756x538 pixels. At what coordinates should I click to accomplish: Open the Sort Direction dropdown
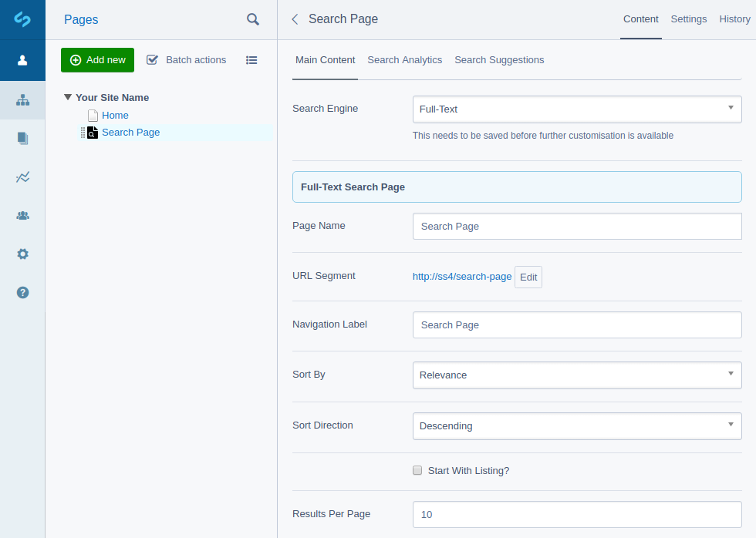click(577, 426)
